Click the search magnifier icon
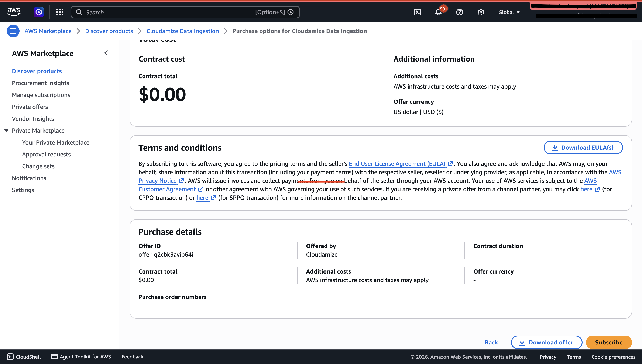Image resolution: width=642 pixels, height=364 pixels. 79,12
